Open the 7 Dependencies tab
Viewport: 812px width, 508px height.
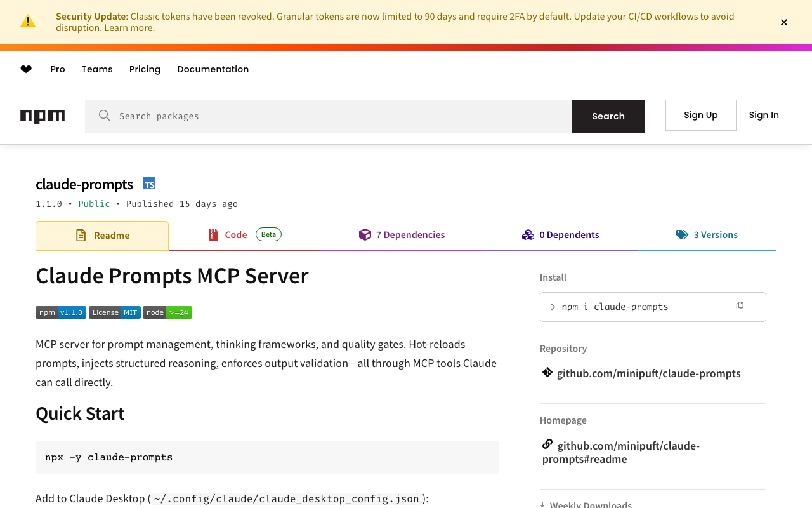click(402, 235)
